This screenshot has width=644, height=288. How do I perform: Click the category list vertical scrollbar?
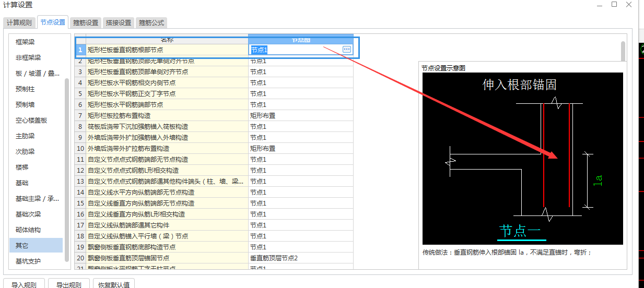pyautogui.click(x=66, y=170)
